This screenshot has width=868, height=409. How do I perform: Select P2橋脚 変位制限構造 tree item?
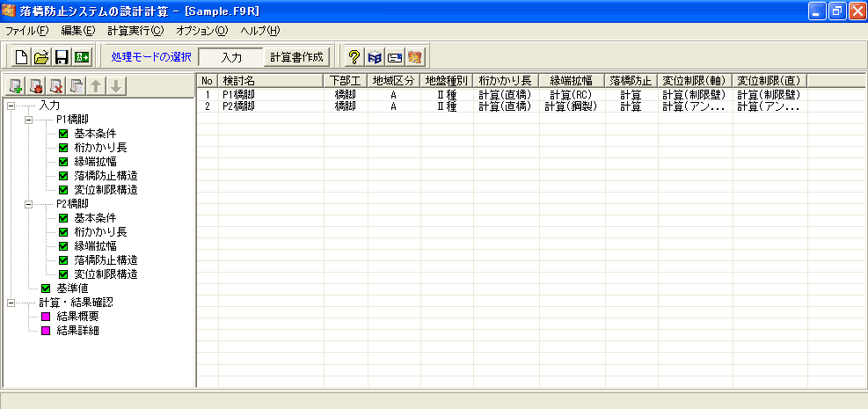(x=106, y=274)
